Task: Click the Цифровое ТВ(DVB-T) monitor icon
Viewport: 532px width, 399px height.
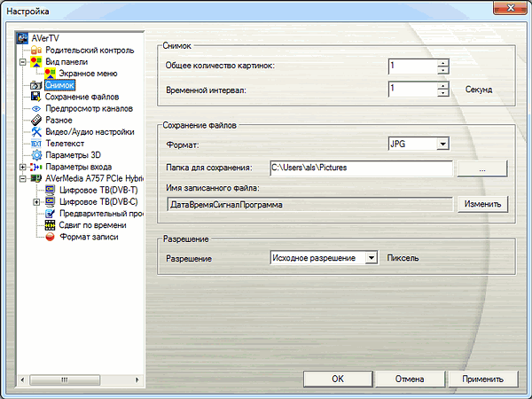Action: point(50,190)
